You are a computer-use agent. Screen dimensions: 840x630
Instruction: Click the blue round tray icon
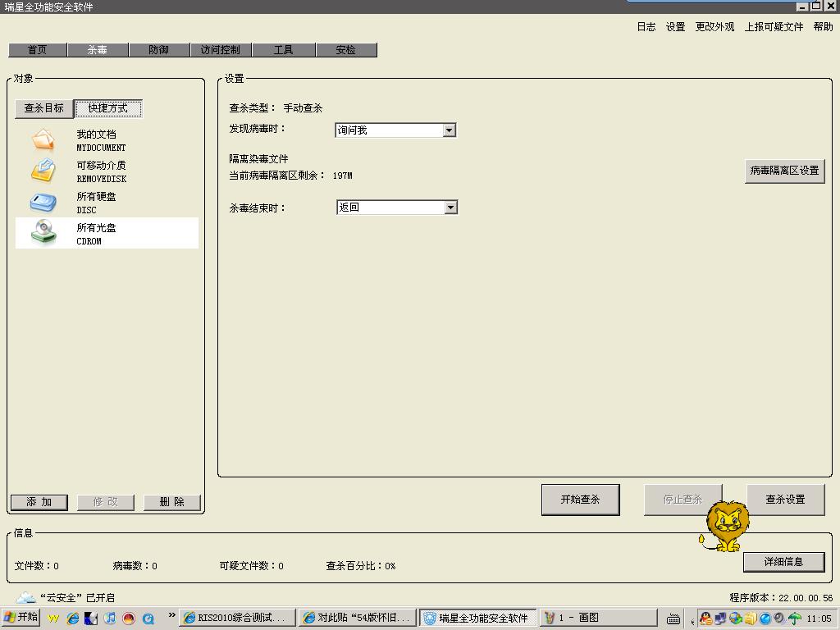[765, 619]
